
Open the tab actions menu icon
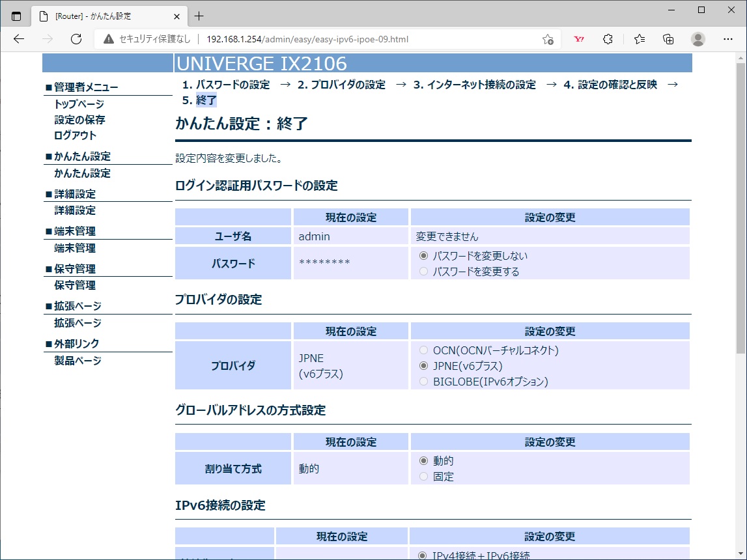[x=16, y=16]
